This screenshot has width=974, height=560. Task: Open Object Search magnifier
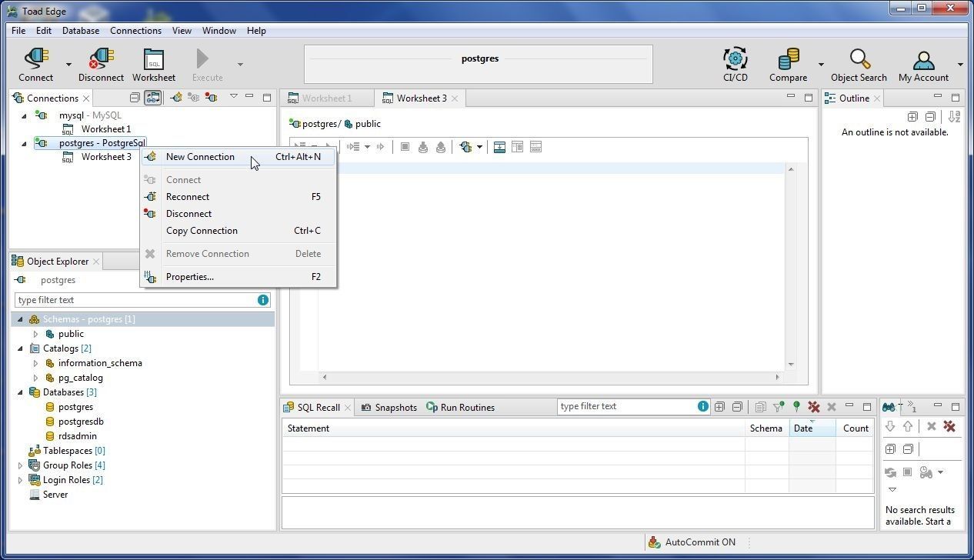coord(859,59)
